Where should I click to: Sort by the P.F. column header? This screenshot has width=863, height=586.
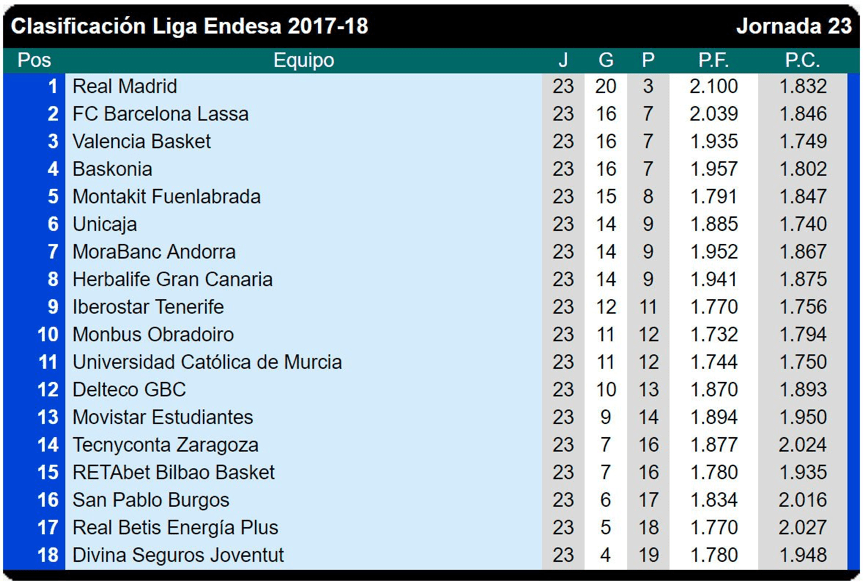pos(713,61)
